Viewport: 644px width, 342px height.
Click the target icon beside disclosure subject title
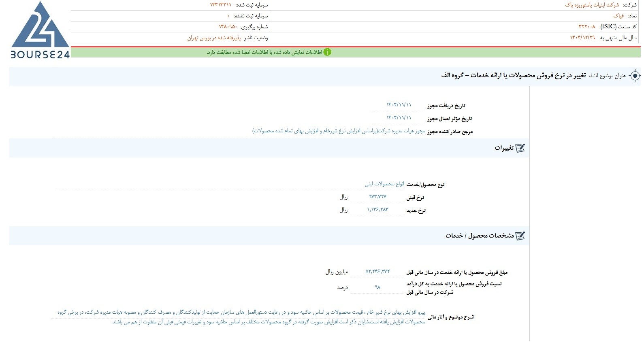[635, 76]
